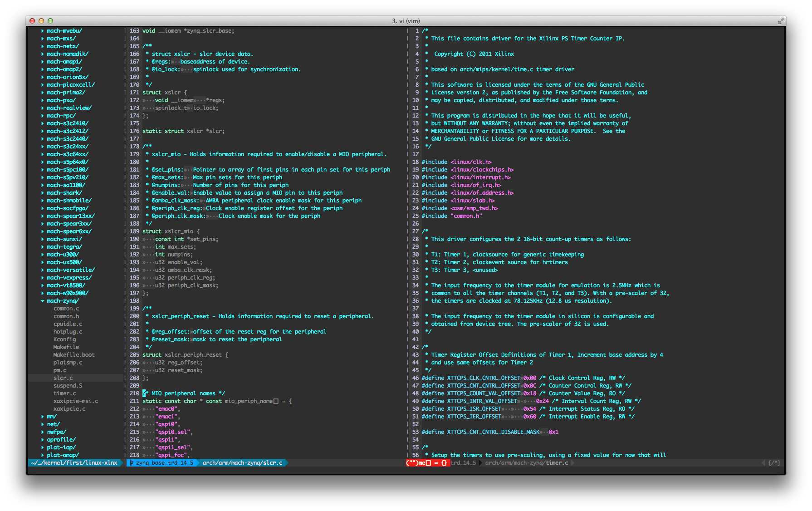Open Kconfig from the mach-zynq folder

click(x=64, y=339)
